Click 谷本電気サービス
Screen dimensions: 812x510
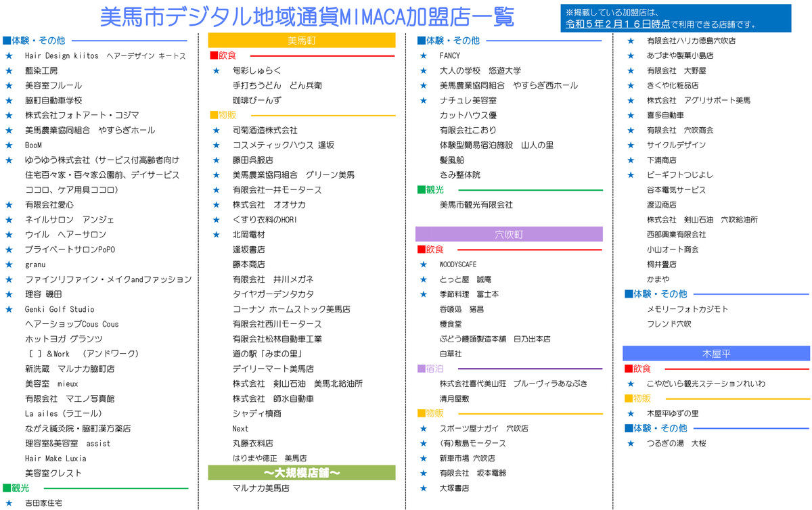point(676,190)
